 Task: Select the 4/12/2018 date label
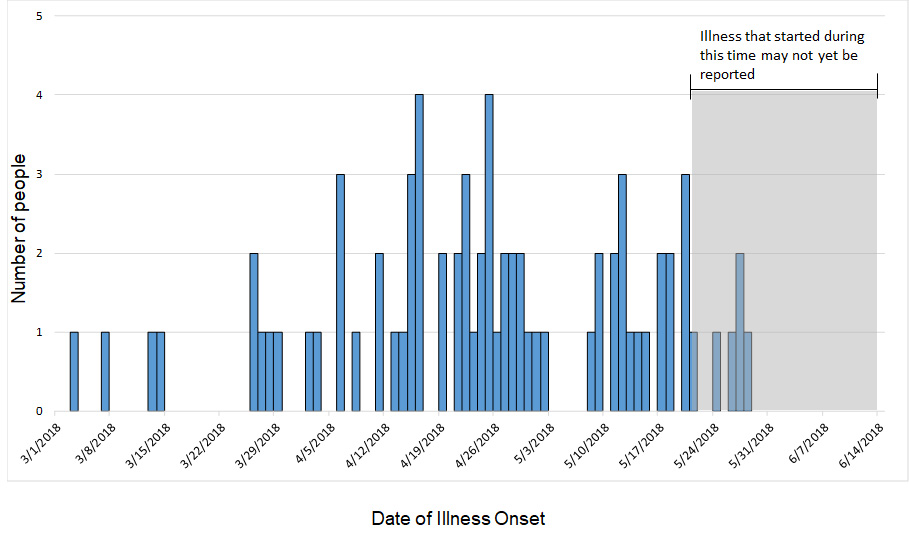(x=367, y=445)
